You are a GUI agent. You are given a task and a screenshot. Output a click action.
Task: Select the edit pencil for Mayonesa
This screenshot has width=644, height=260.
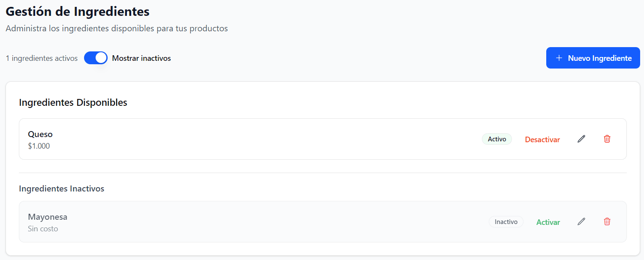coord(581,221)
